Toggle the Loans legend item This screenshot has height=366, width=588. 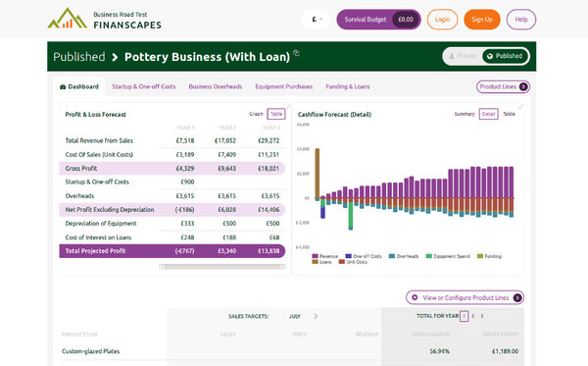click(321, 262)
